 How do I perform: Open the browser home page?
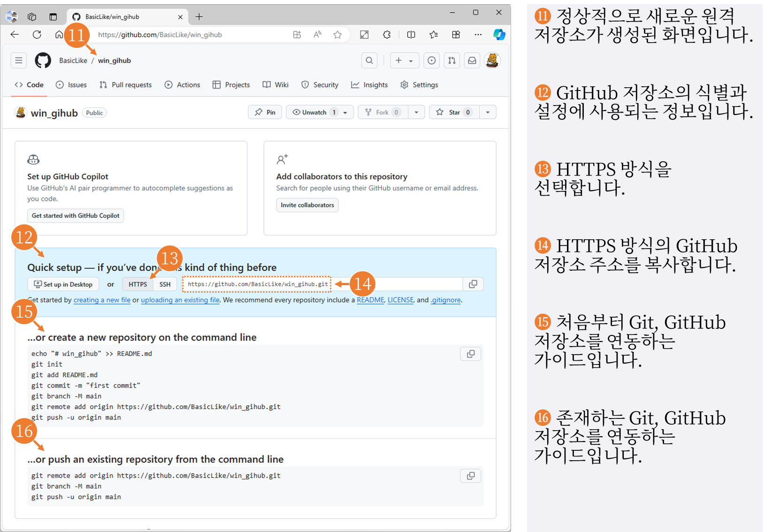[x=59, y=34]
